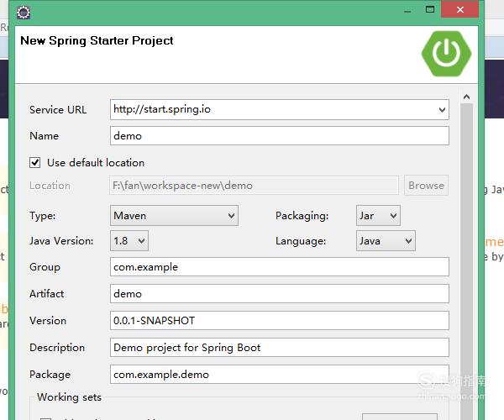Click the 'Service URL' label
The height and width of the screenshot is (420, 504).
[58, 110]
